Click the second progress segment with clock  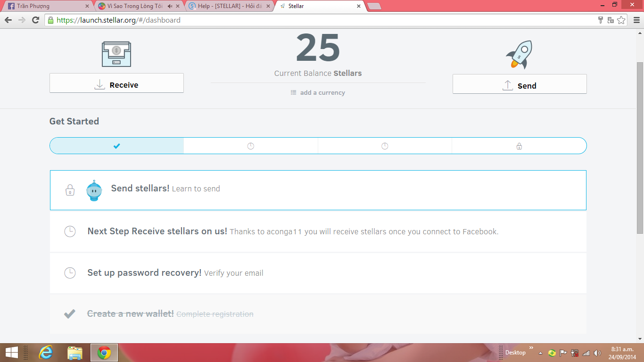click(x=251, y=146)
